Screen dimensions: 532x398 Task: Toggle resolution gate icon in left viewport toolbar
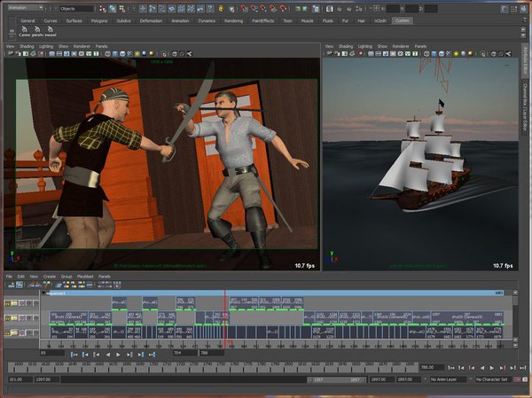pos(66,53)
